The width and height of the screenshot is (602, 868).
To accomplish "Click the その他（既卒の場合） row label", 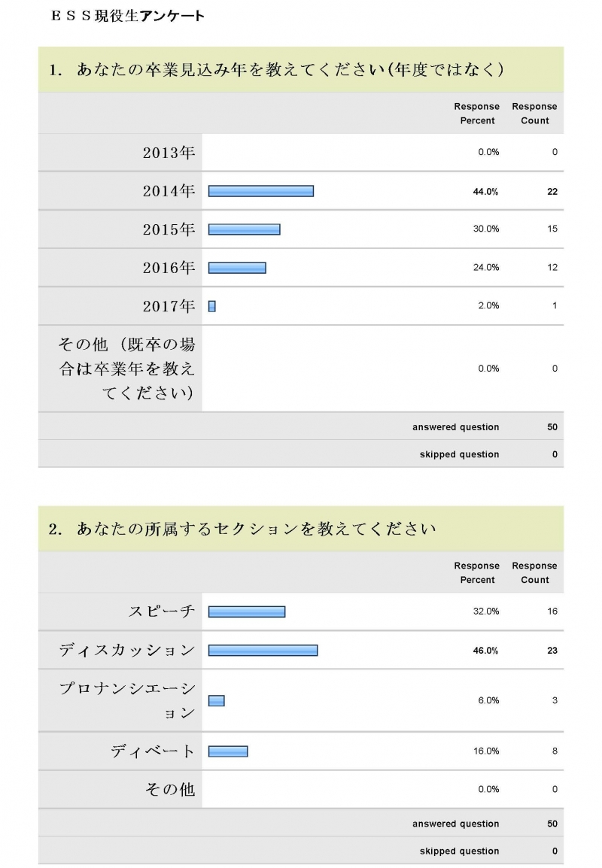I will [x=127, y=369].
